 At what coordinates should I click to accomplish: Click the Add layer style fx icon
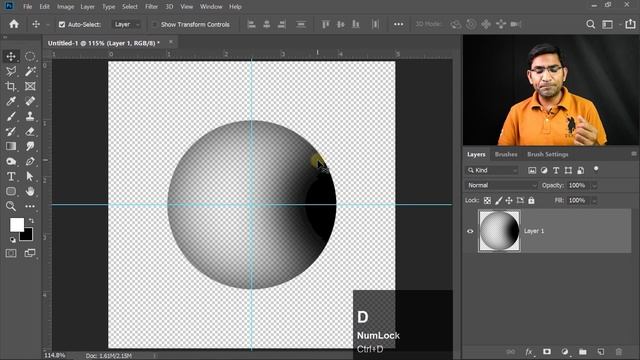[529, 351]
